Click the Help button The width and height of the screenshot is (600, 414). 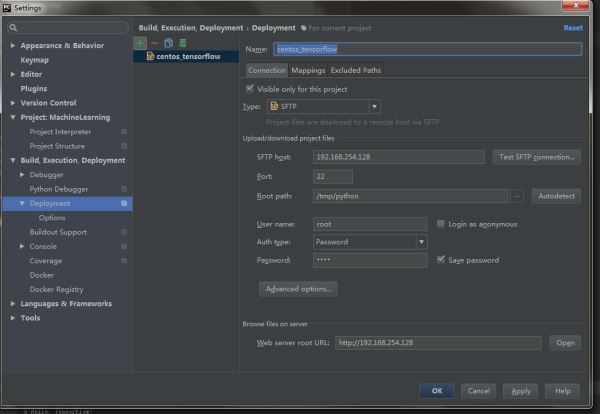pos(562,391)
